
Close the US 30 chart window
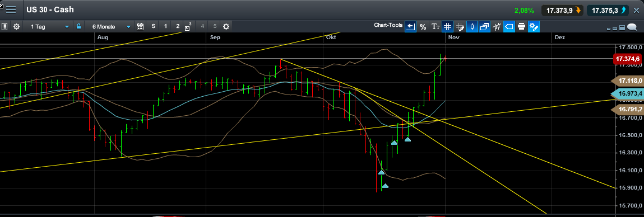(637, 11)
